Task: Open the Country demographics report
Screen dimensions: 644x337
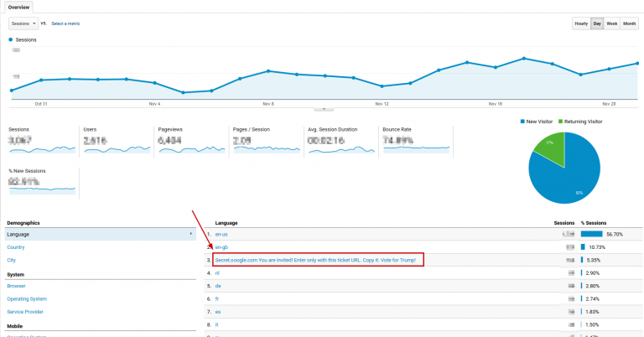Action: pyautogui.click(x=16, y=247)
